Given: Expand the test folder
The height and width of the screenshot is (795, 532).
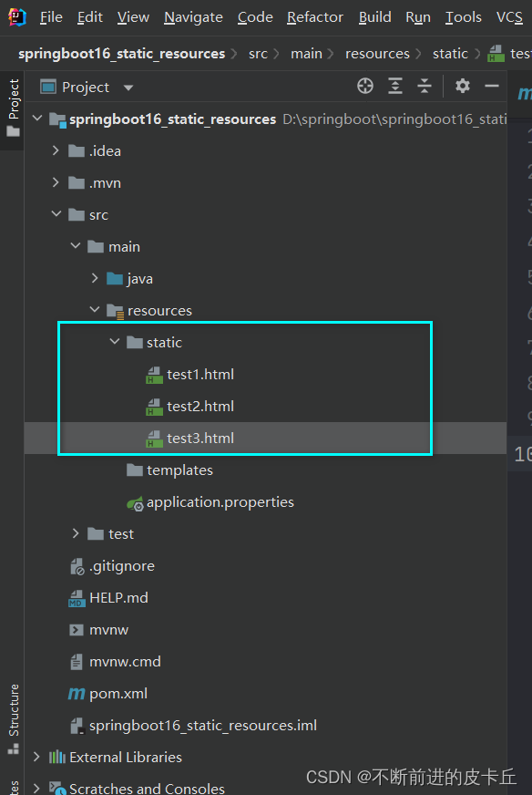Looking at the screenshot, I should click(x=76, y=533).
